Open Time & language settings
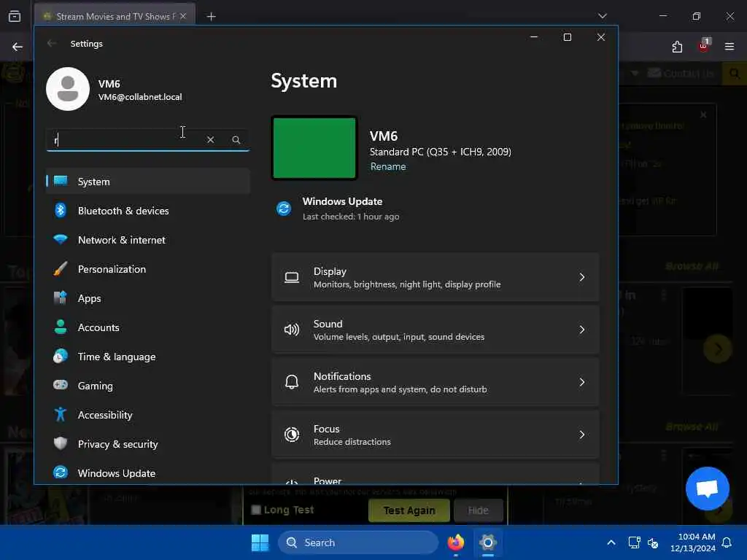 coord(147,357)
